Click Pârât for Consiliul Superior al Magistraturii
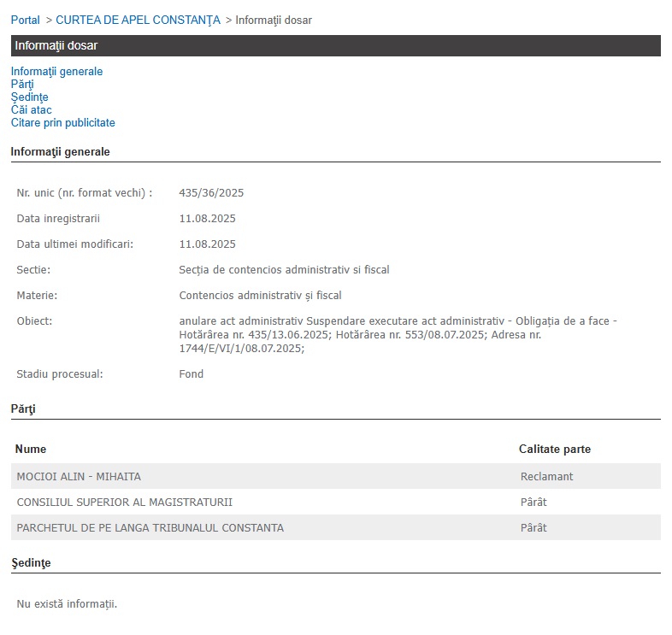Viewport: 672px width, 635px height. 533,503
